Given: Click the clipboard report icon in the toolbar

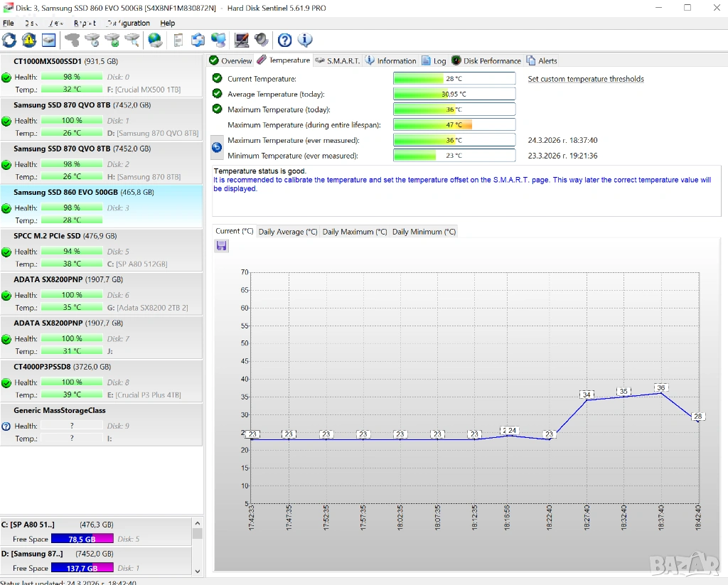Looking at the screenshot, I should [178, 40].
